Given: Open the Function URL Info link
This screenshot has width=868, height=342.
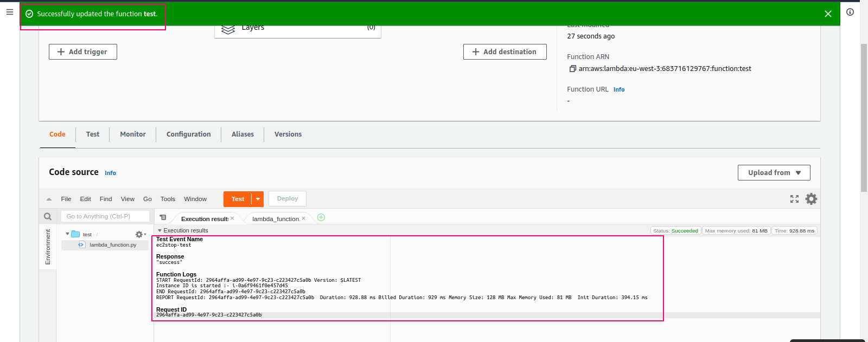Looking at the screenshot, I should pyautogui.click(x=619, y=90).
